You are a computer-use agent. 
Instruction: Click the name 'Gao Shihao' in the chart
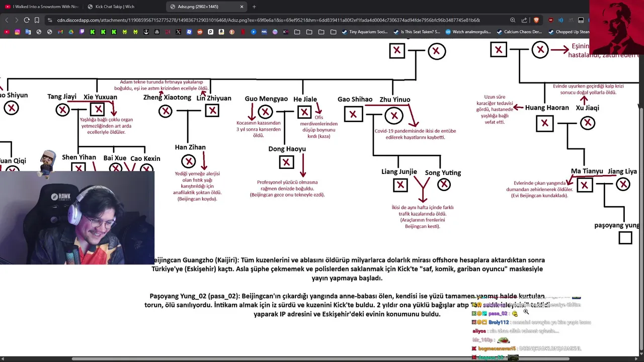[355, 100]
